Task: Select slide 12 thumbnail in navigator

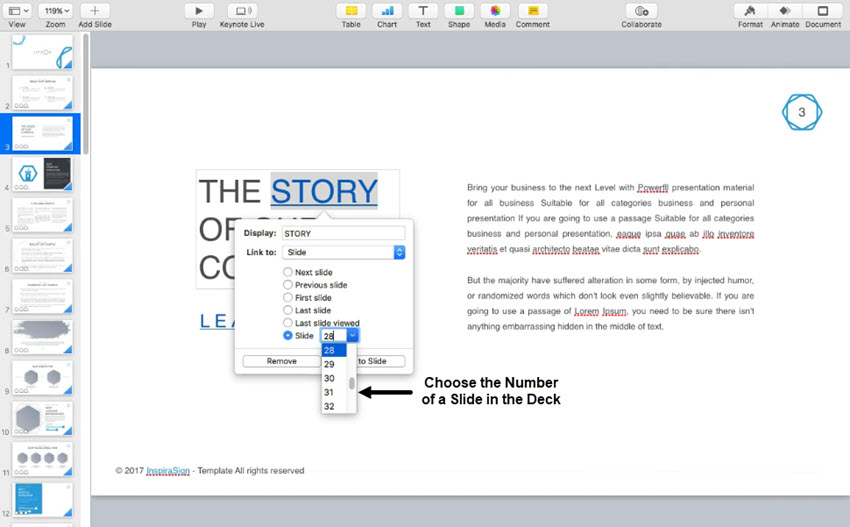Action: 42,499
